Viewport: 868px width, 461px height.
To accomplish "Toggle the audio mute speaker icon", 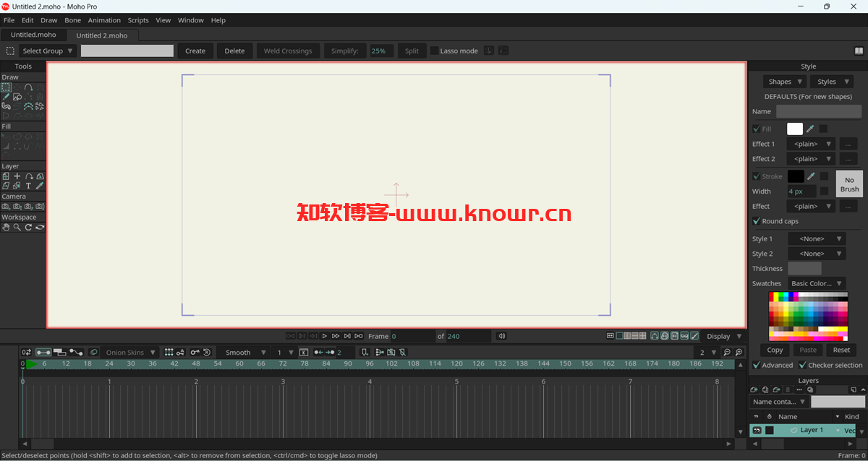I will tap(501, 336).
